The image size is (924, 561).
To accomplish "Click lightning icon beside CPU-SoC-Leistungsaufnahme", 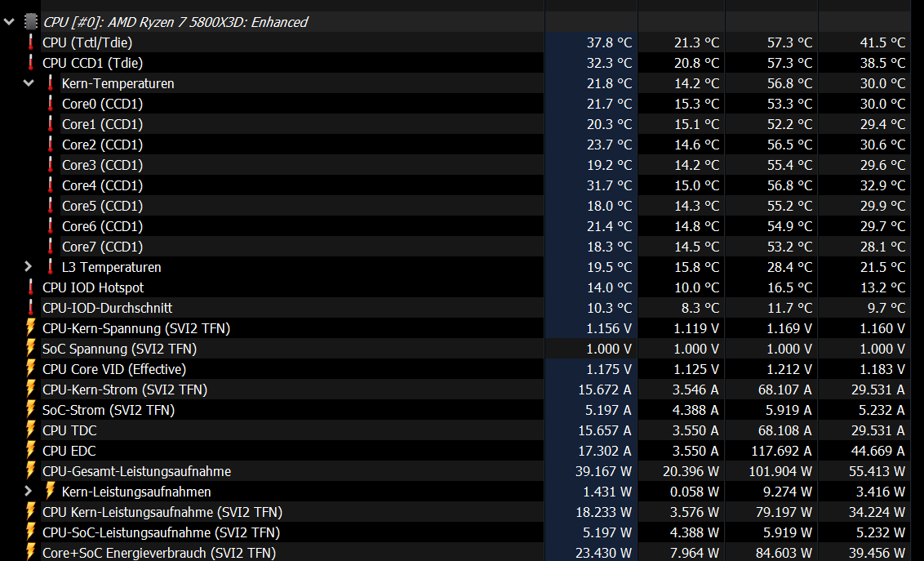I will click(31, 532).
